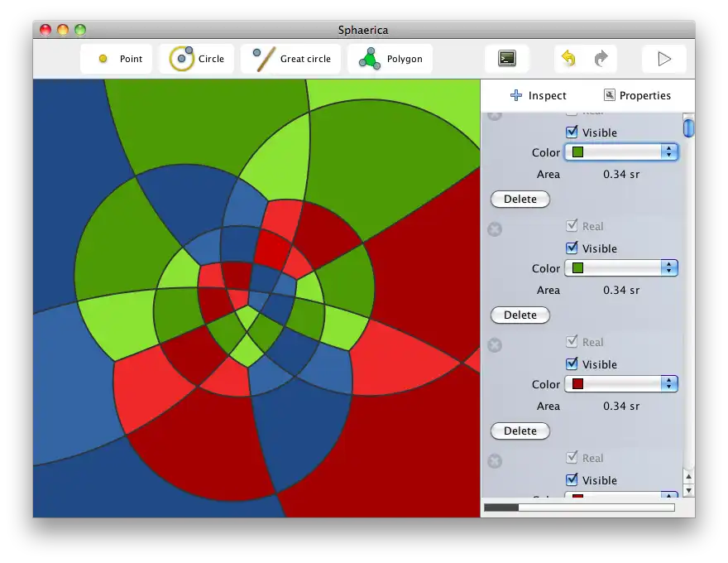Undo the last action

tap(569, 59)
